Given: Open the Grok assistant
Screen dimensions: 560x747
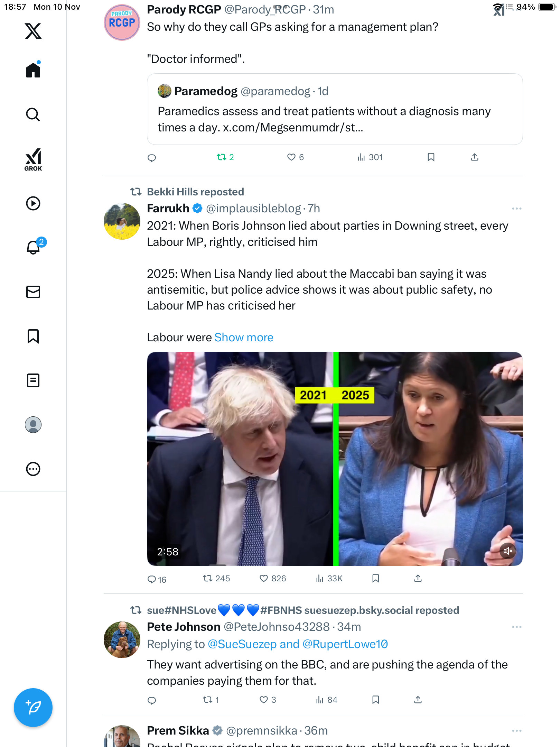Looking at the screenshot, I should point(33,159).
